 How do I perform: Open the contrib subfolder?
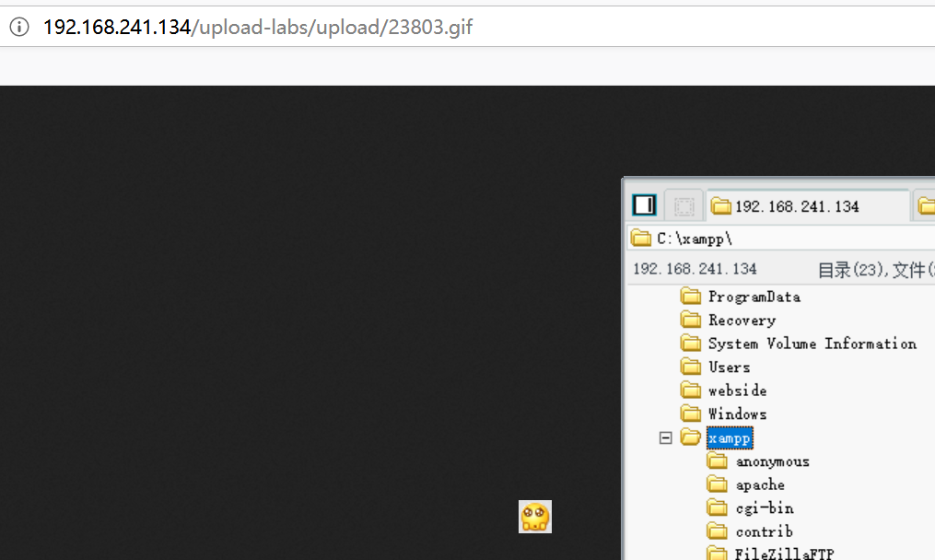[764, 531]
